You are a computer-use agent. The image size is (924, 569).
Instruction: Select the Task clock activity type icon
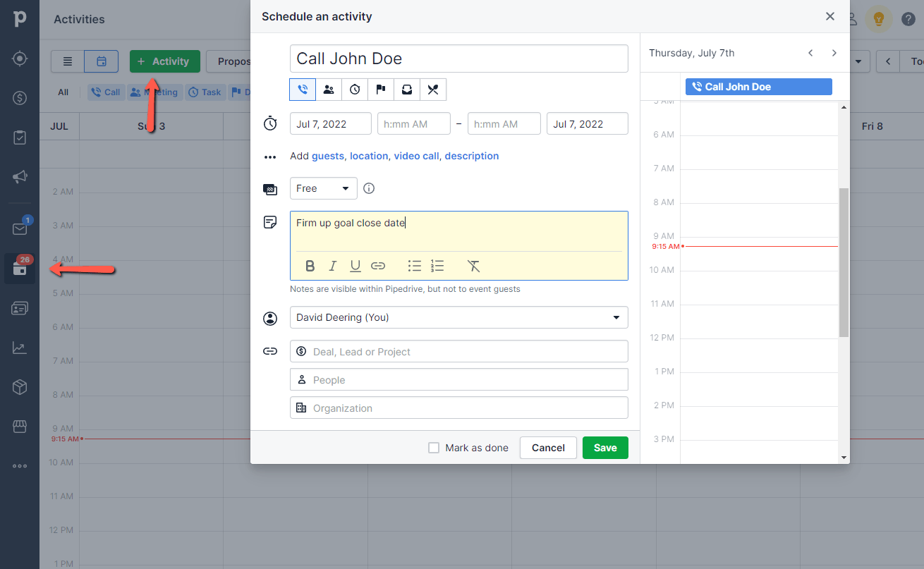coord(355,90)
